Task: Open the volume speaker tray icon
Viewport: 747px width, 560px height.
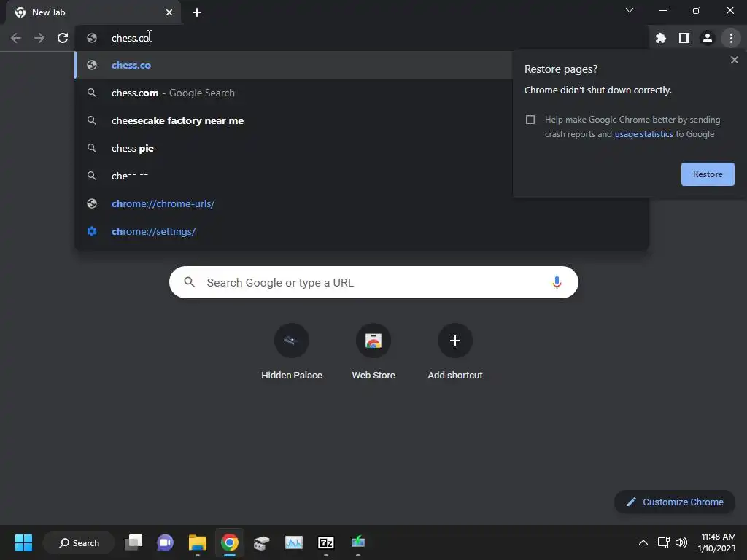Action: (681, 542)
